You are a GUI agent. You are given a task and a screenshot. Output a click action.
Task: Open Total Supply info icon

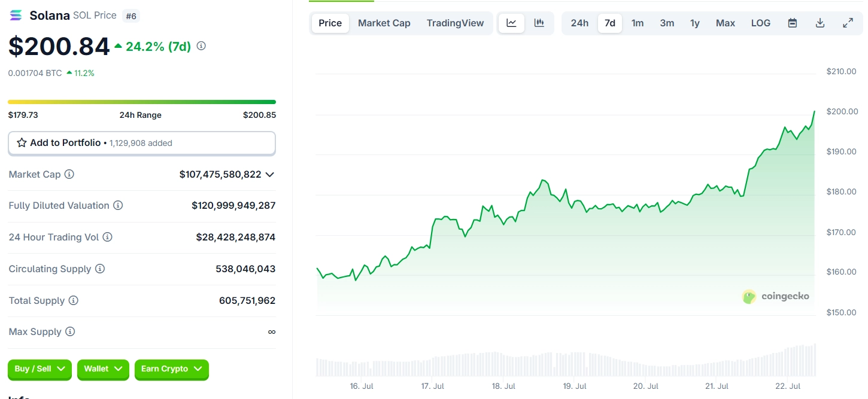pyautogui.click(x=73, y=300)
